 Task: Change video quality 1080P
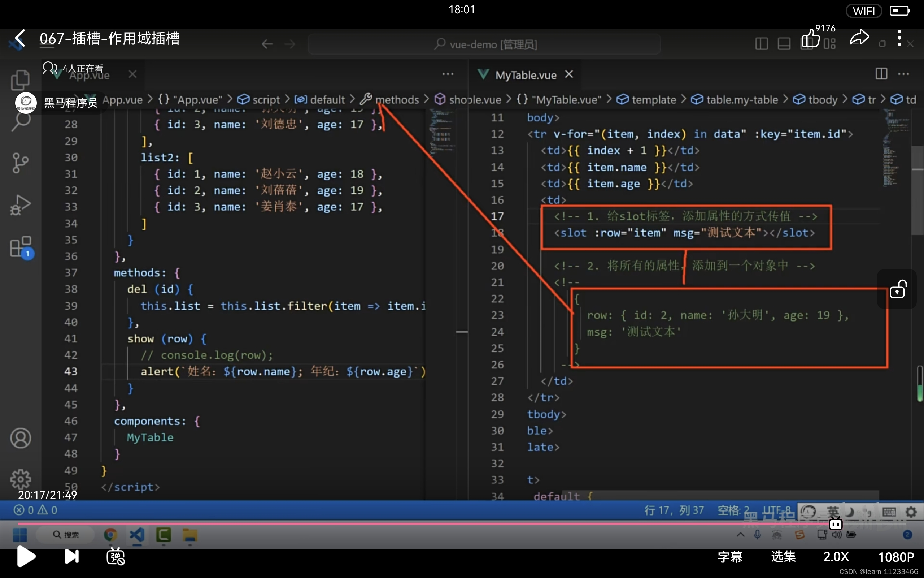[896, 557]
